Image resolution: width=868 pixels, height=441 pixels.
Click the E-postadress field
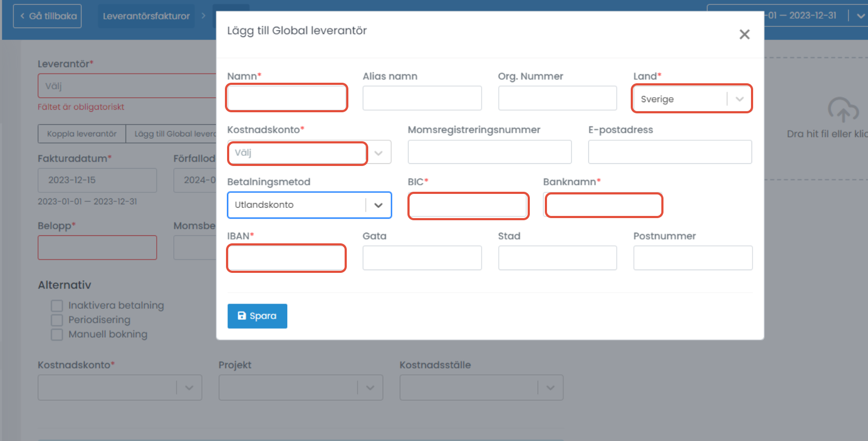pyautogui.click(x=670, y=152)
